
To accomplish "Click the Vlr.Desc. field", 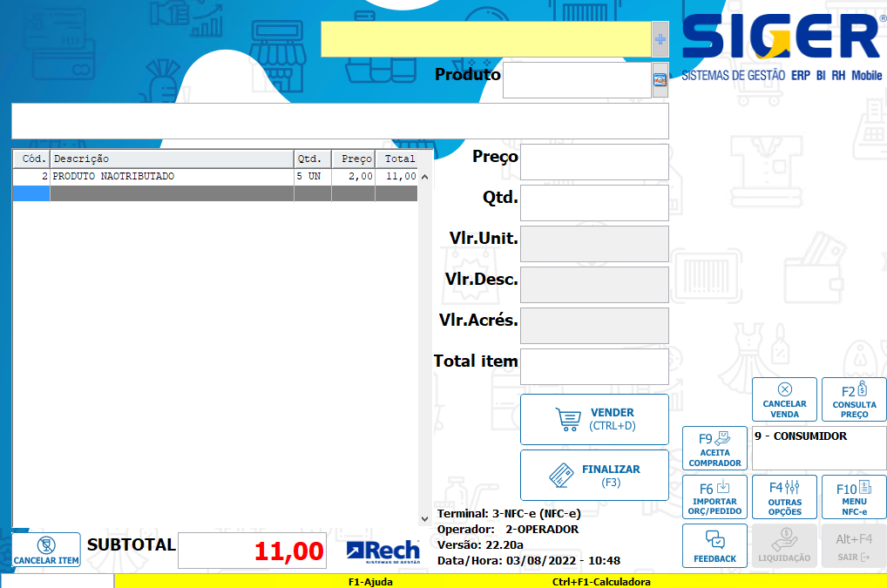I will (594, 284).
